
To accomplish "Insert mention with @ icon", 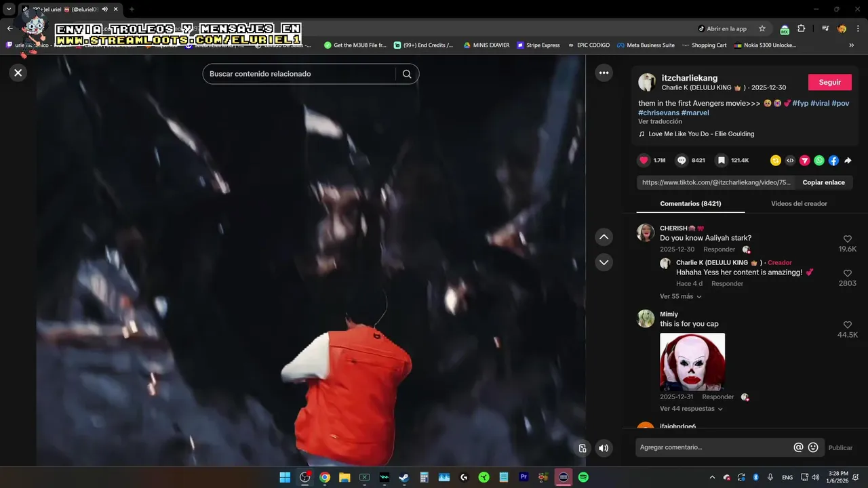I will click(x=798, y=447).
